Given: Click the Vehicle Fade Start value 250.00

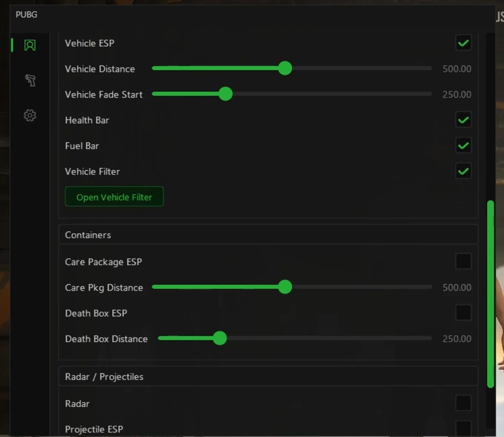Looking at the screenshot, I should pos(457,94).
